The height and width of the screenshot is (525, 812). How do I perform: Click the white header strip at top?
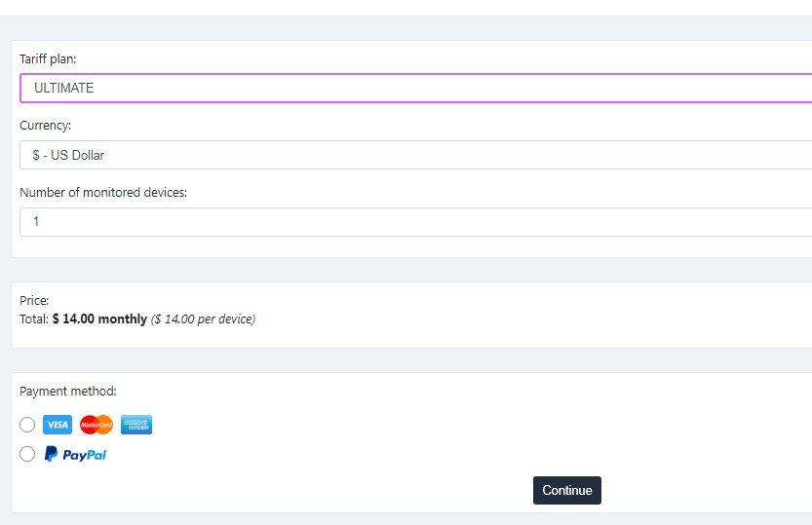pyautogui.click(x=406, y=7)
